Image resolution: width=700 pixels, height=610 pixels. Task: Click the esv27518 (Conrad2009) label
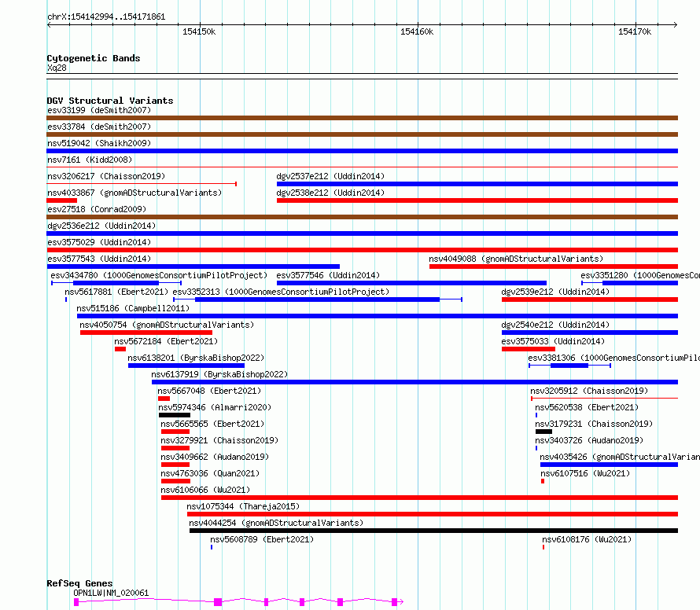pos(97,209)
